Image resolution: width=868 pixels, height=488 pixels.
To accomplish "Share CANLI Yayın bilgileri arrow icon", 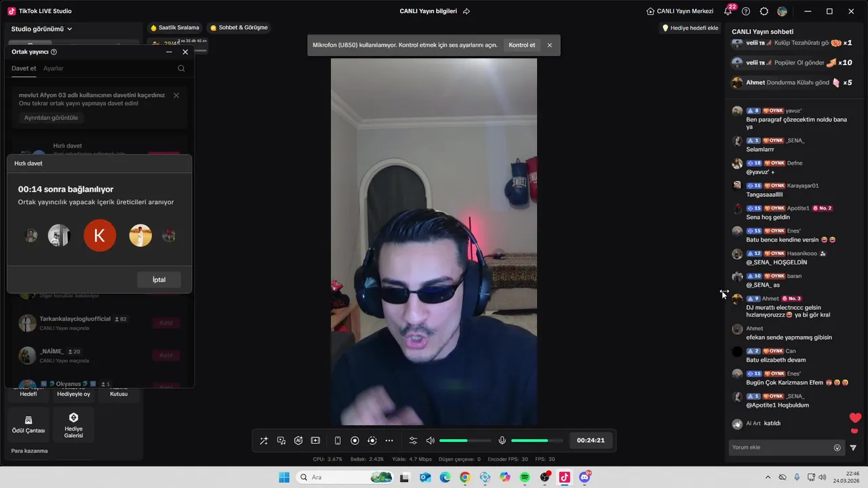I will click(x=467, y=12).
